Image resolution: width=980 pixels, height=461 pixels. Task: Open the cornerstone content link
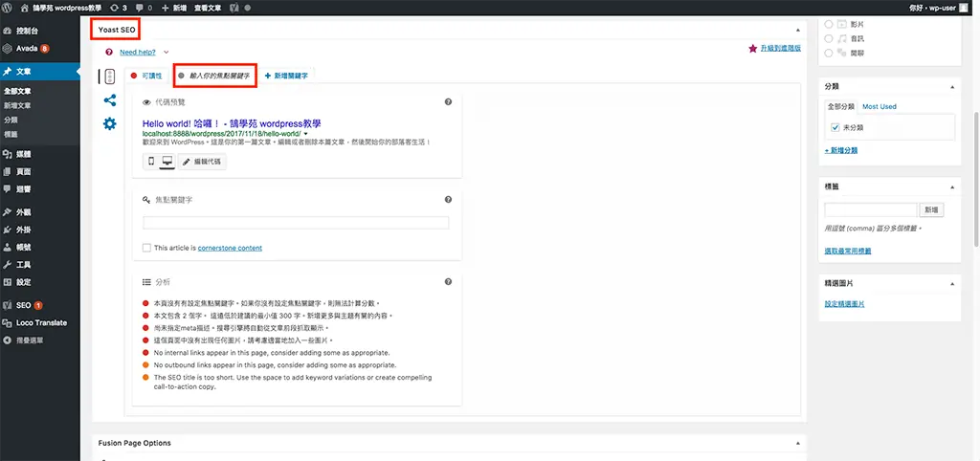coord(230,248)
